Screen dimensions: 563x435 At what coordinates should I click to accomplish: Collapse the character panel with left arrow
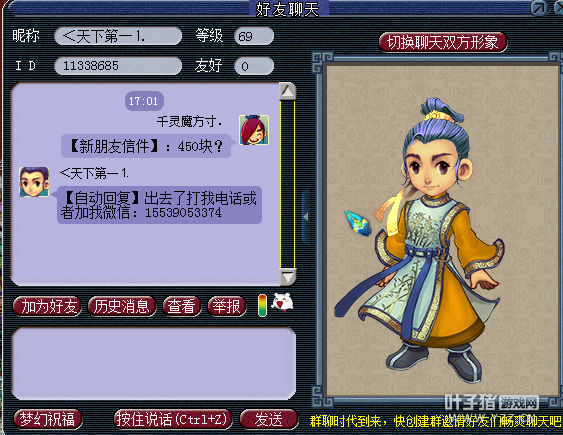(x=306, y=217)
